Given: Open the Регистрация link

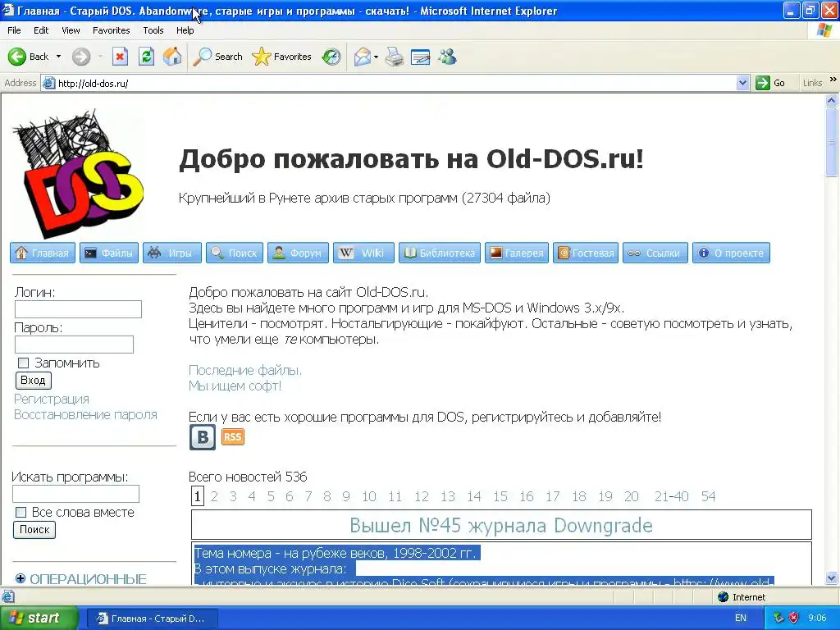Looking at the screenshot, I should pyautogui.click(x=52, y=399).
